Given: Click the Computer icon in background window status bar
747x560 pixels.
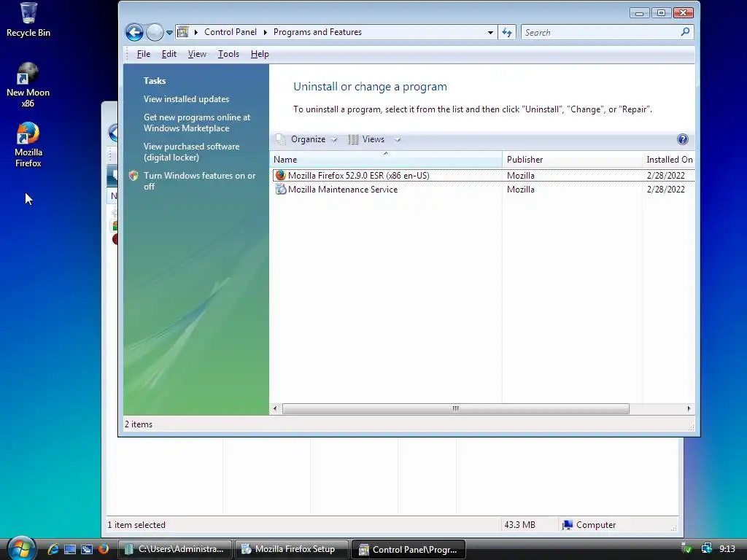Looking at the screenshot, I should (x=567, y=525).
